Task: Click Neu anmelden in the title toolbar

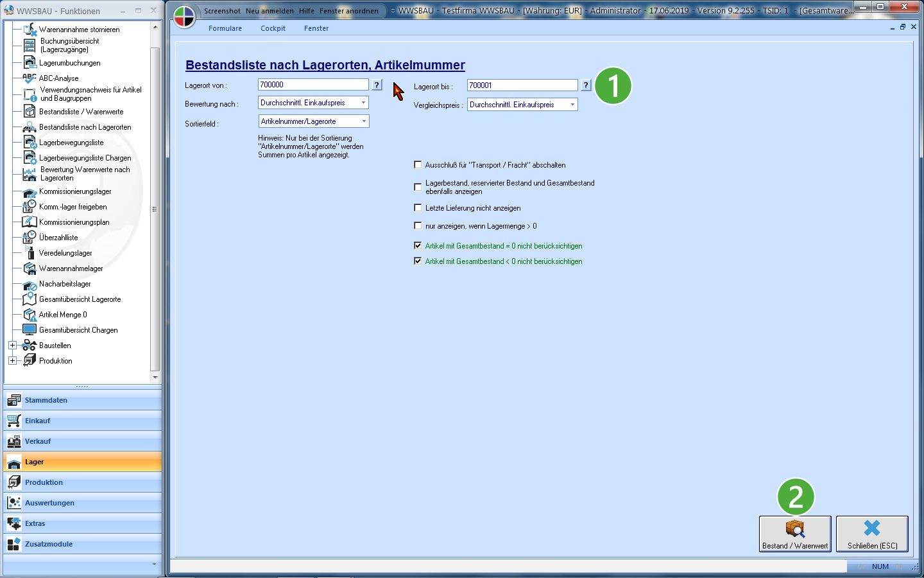Action: (x=269, y=11)
